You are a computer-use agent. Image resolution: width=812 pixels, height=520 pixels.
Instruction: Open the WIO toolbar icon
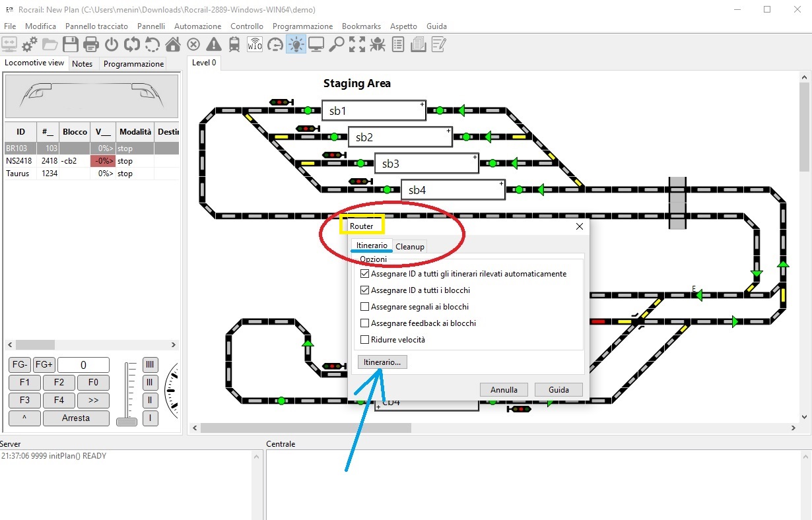255,44
